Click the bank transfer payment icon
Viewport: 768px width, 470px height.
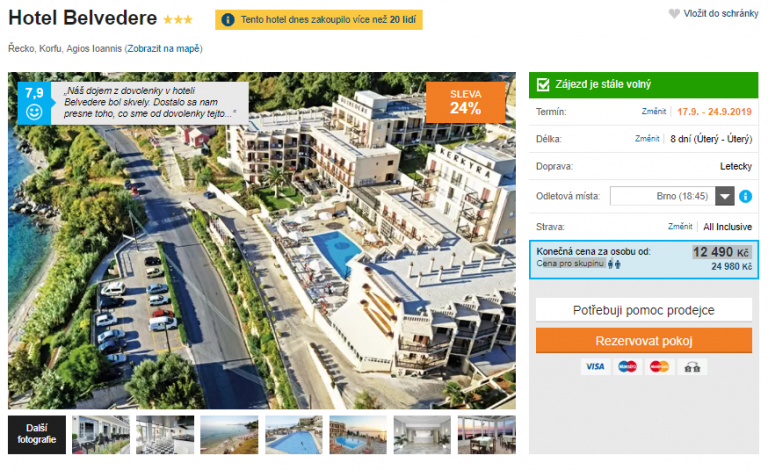pyautogui.click(x=692, y=367)
